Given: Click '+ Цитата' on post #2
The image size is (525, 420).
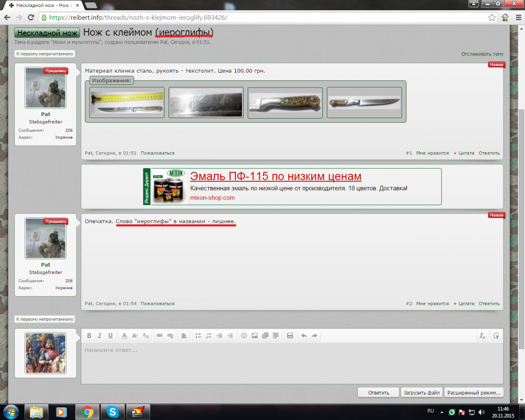Looking at the screenshot, I should [464, 304].
